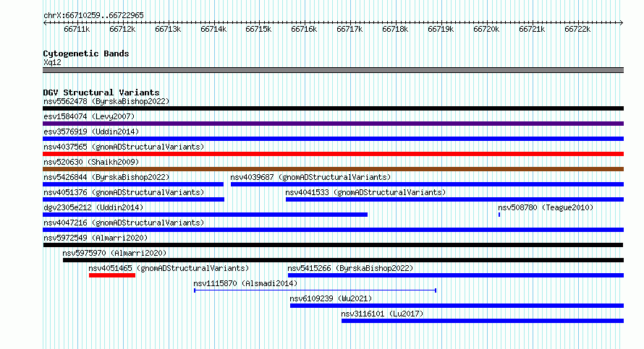The image size is (644, 349).
Task: Open the esv3576919 (Uddin2014) label
Action: 91,132
